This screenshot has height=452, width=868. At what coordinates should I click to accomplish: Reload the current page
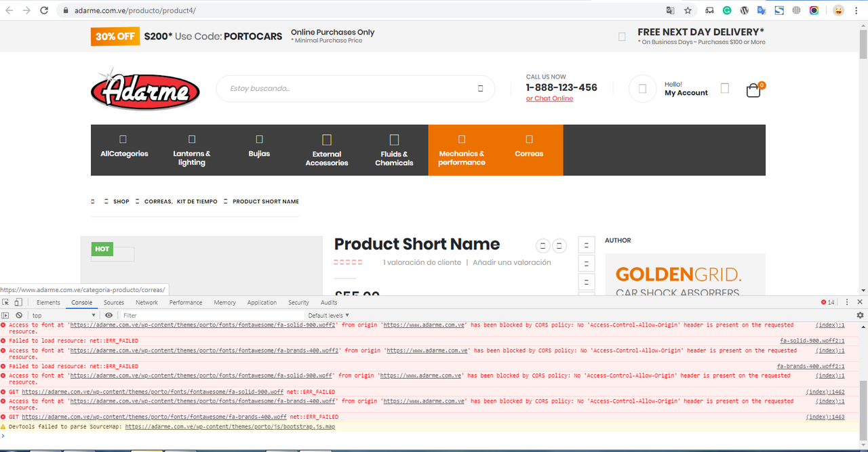coord(44,10)
